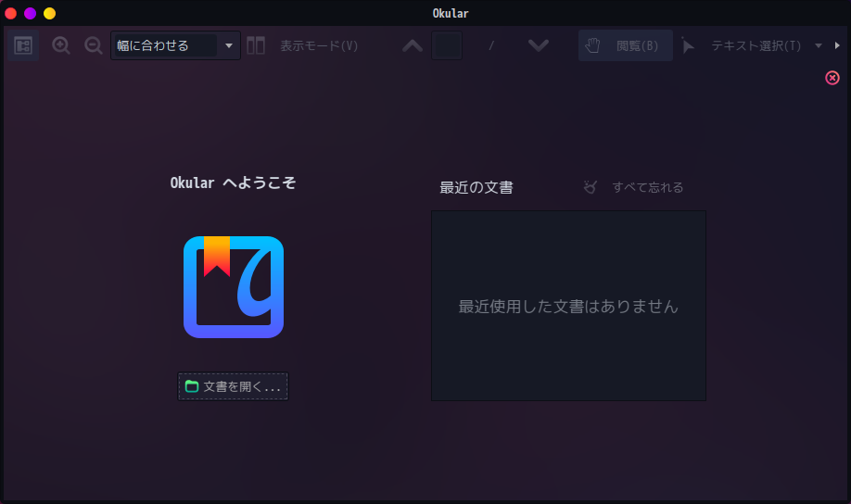This screenshot has width=851, height=504.
Task: Click the Okular へようこそ heading
Action: coord(233,183)
